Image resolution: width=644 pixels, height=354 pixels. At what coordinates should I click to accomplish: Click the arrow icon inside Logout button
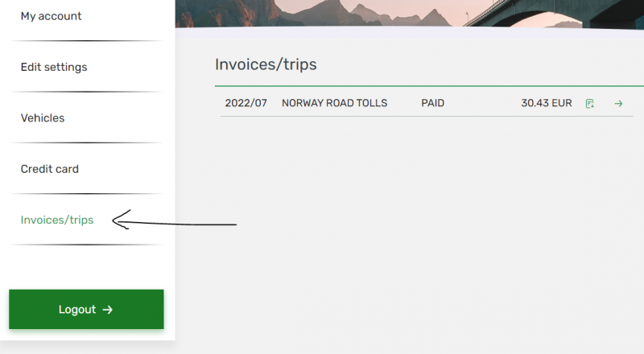[108, 310]
